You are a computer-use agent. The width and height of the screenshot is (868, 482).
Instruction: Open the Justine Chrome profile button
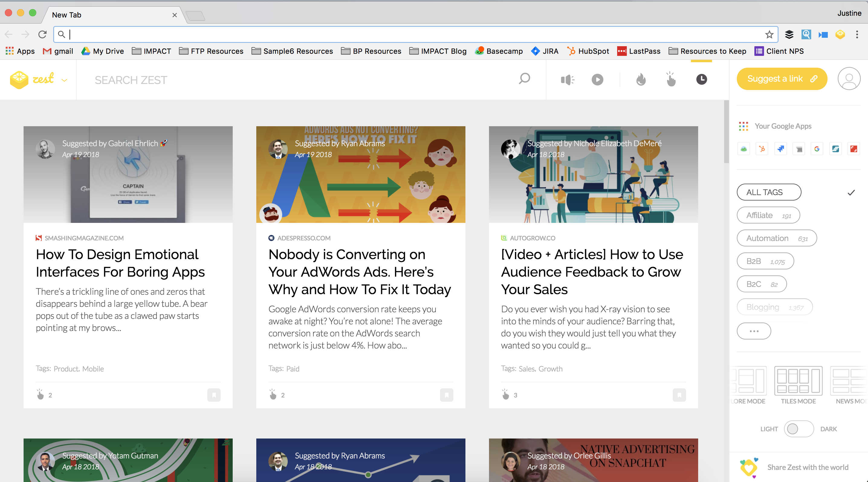(x=849, y=13)
